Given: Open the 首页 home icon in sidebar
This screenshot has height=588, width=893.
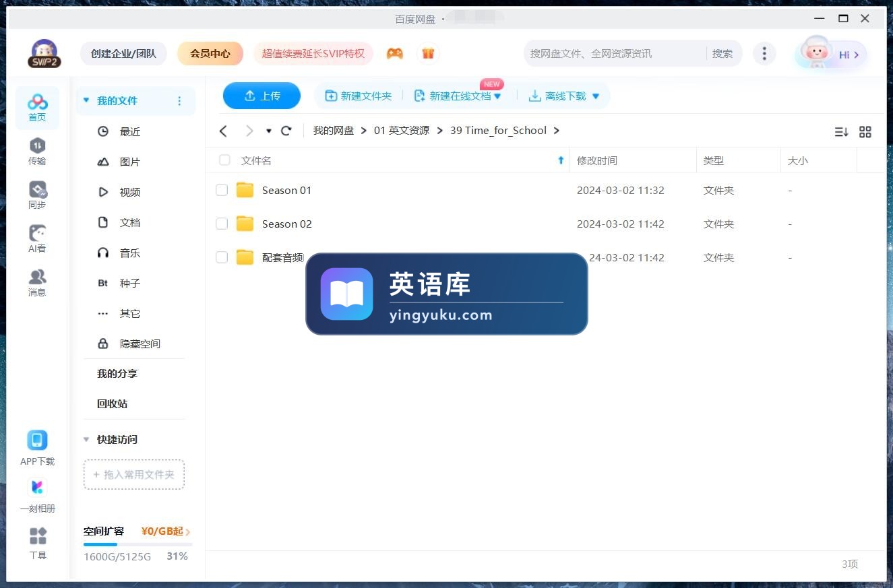Looking at the screenshot, I should click(x=37, y=108).
